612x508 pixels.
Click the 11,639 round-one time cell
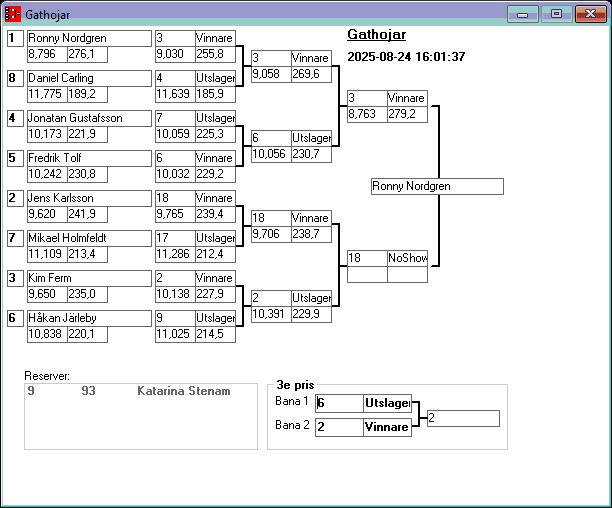click(x=175, y=94)
